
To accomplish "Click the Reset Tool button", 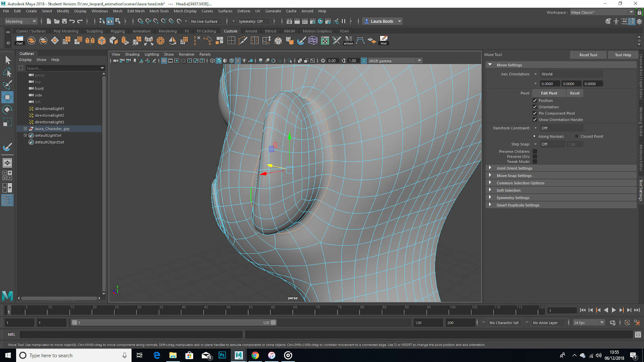I will coord(588,55).
